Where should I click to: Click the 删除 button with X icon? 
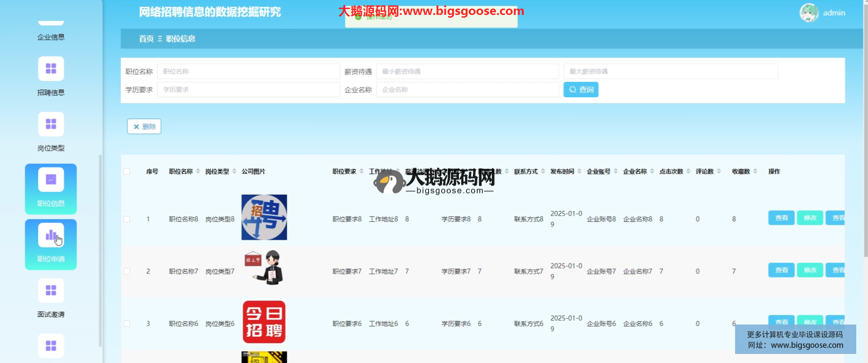[144, 127]
